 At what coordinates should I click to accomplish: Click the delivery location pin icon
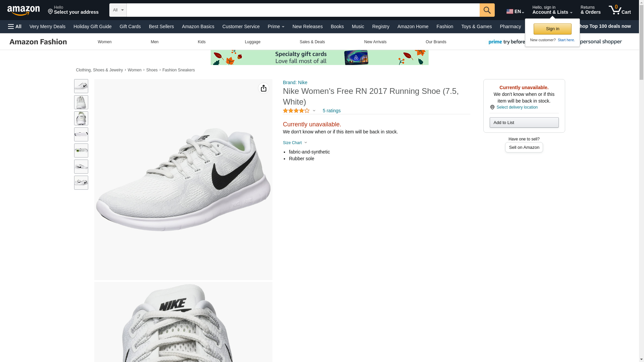492,107
